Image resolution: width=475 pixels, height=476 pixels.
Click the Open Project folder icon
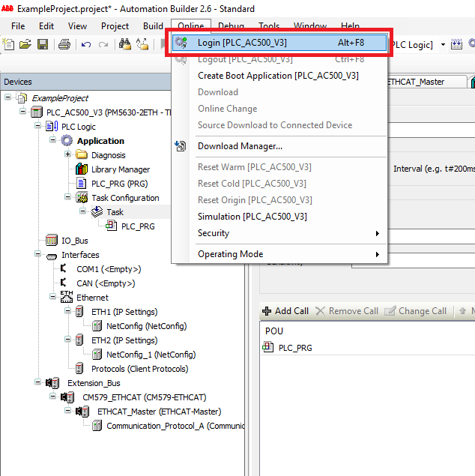[25, 45]
